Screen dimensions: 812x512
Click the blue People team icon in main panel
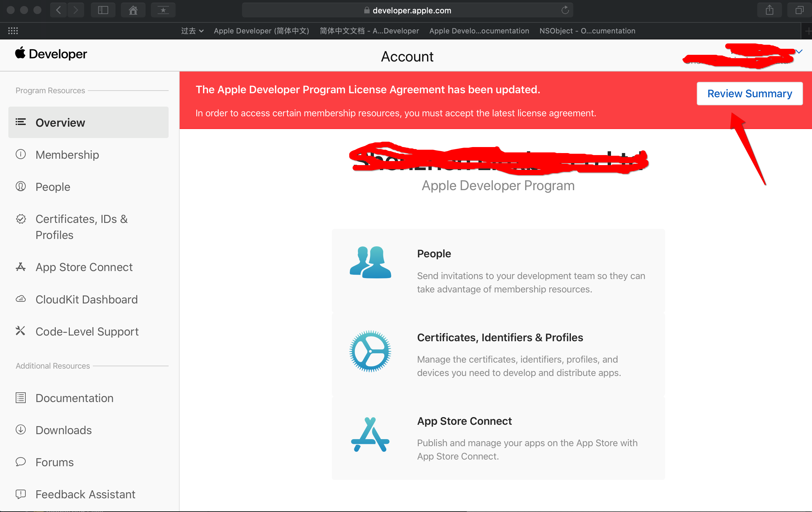click(370, 263)
